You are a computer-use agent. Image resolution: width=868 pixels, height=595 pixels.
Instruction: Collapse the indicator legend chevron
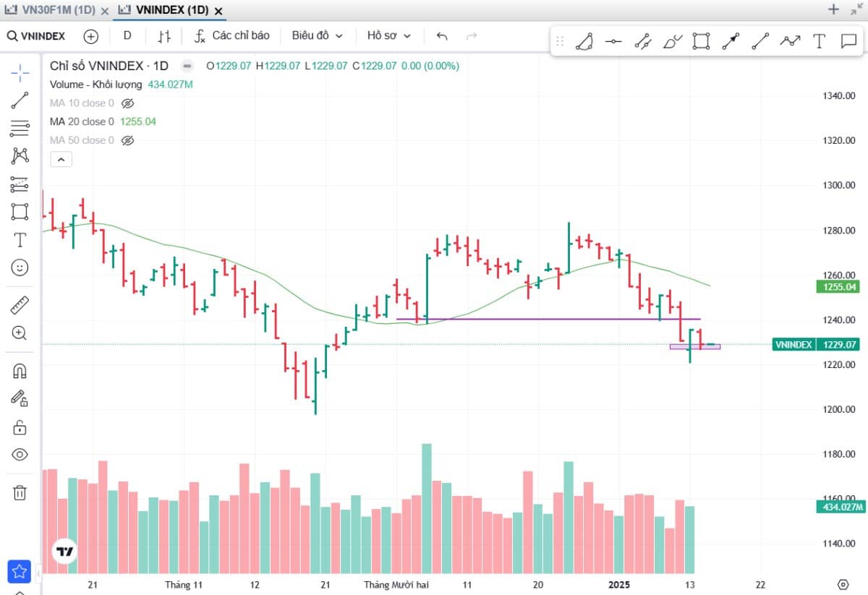[x=61, y=159]
